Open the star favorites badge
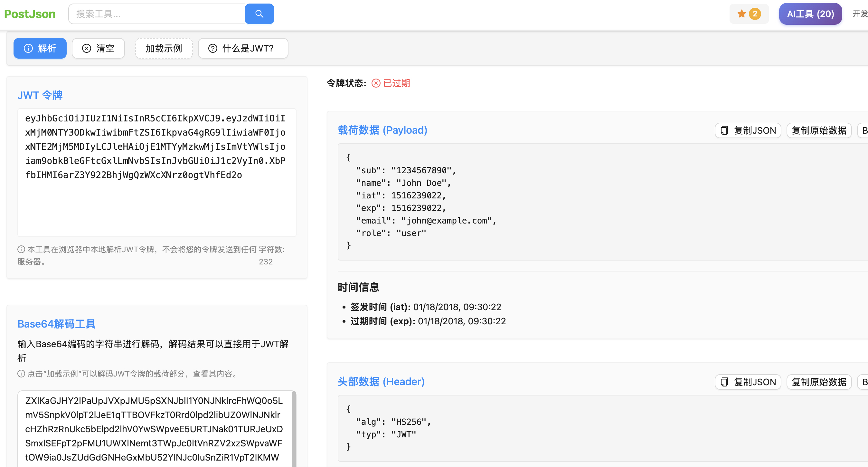This screenshot has width=868, height=467. tap(749, 14)
